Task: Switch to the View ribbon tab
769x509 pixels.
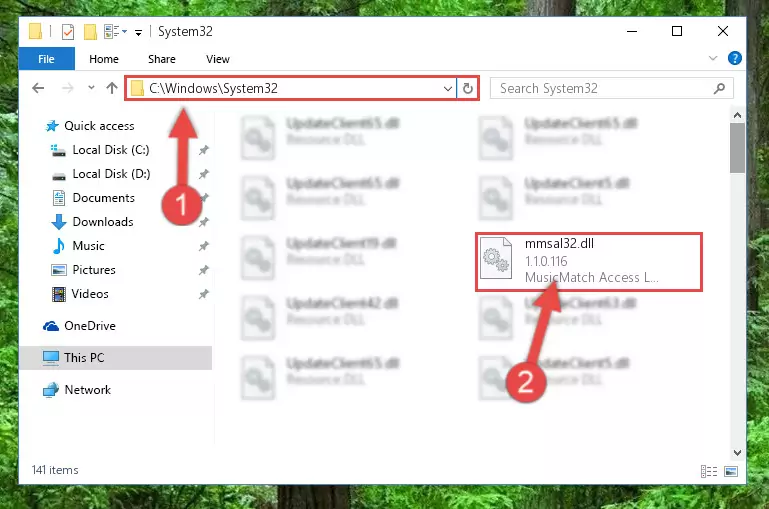Action: click(x=218, y=59)
